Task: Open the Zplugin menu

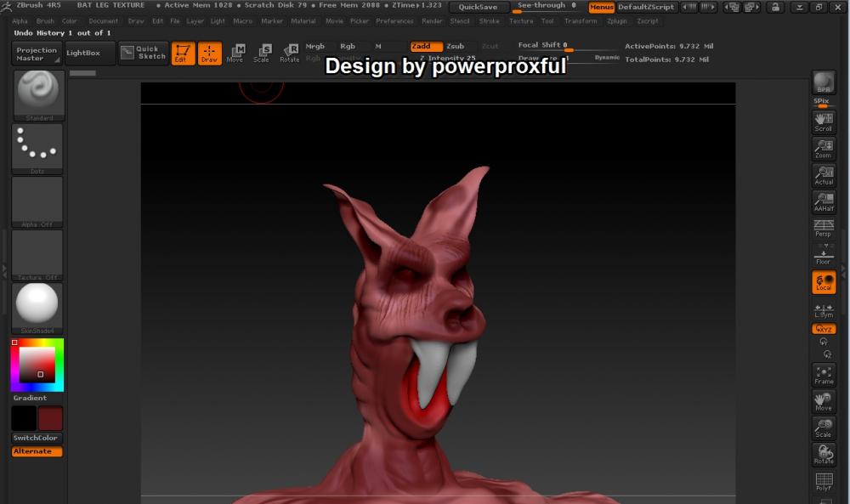Action: [x=617, y=21]
